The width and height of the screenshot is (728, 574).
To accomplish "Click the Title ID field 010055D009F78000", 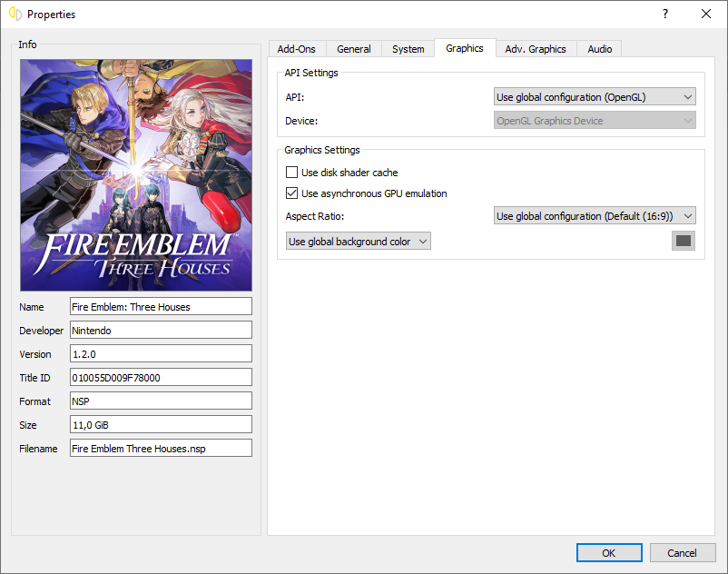I will click(161, 378).
